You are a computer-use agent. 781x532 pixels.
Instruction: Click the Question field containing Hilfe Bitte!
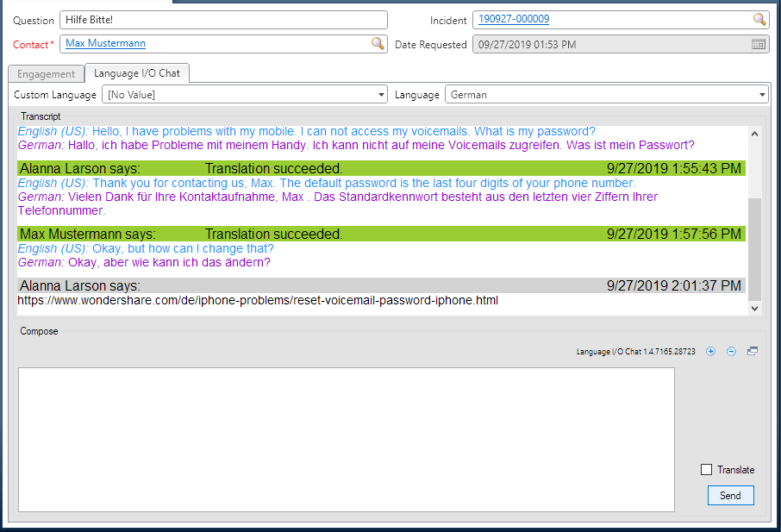click(222, 21)
